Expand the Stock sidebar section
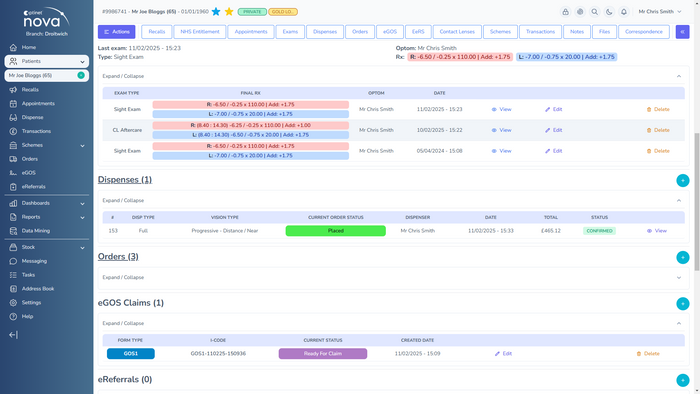The height and width of the screenshot is (394, 700). pyautogui.click(x=46, y=247)
